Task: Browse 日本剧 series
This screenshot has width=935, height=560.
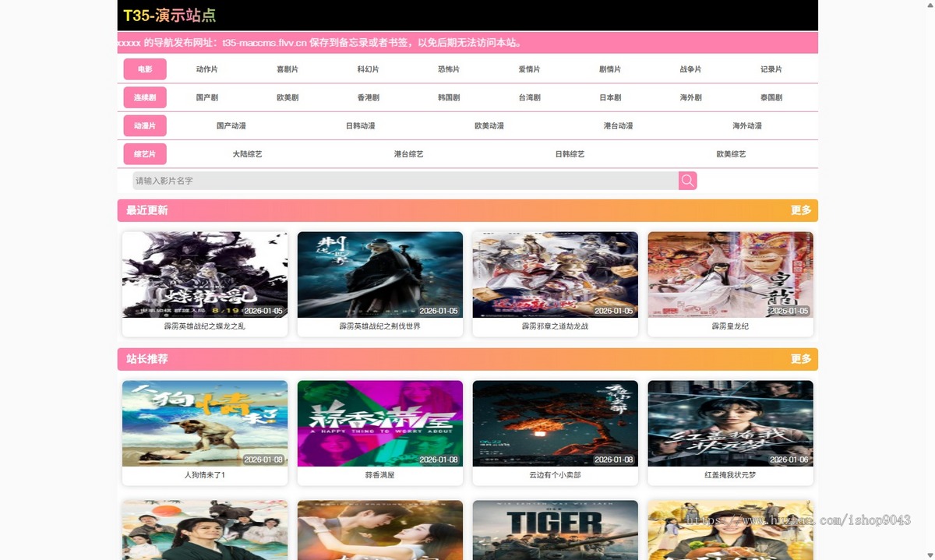Action: 610,98
